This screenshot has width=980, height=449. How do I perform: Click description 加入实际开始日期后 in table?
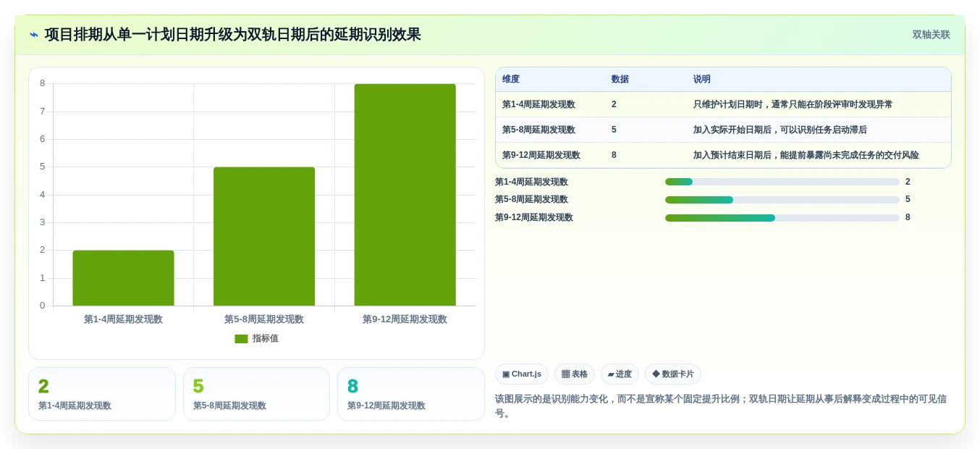click(x=780, y=130)
